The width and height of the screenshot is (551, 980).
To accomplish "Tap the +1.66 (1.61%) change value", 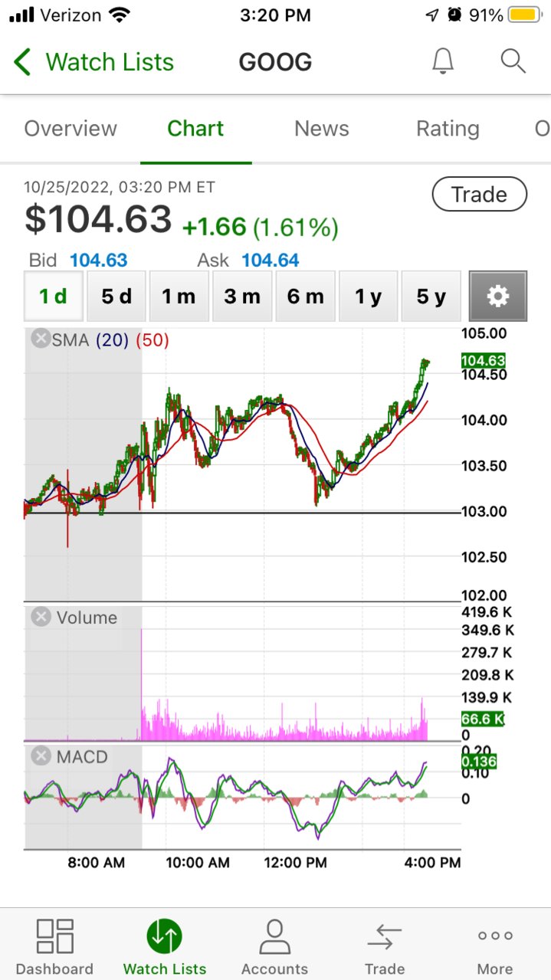I will (261, 227).
